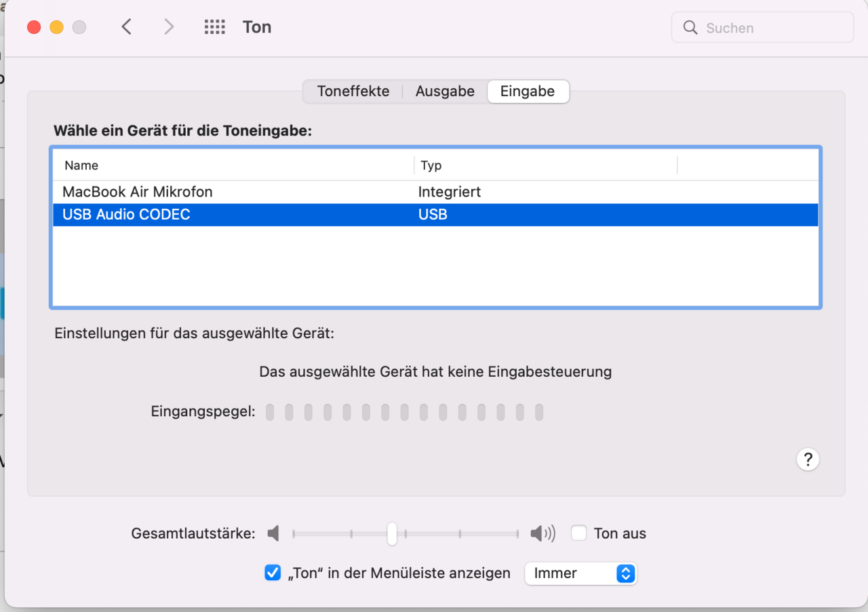Screen dimensions: 868x612
Task: Select the Eingabe tab
Action: tap(528, 91)
